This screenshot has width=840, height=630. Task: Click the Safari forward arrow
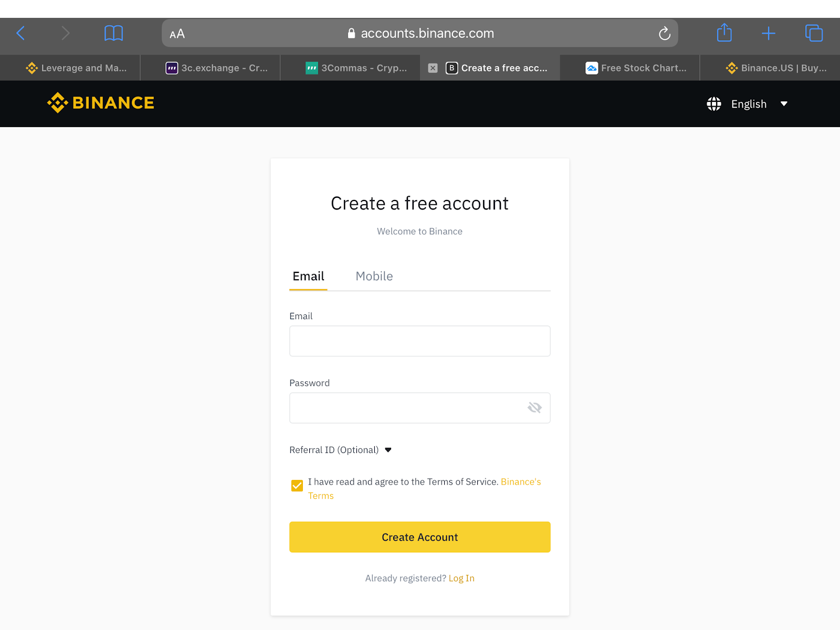coord(65,34)
